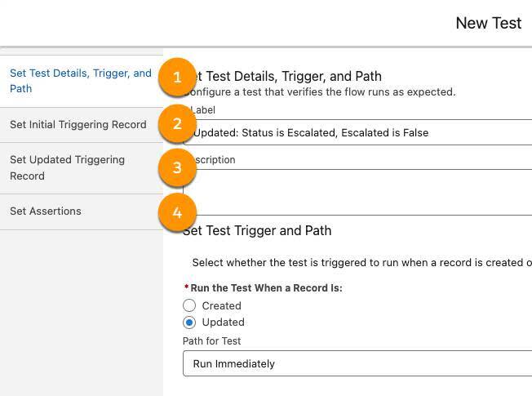Click the orange number 2 step badge
The image size is (532, 396).
tap(177, 124)
